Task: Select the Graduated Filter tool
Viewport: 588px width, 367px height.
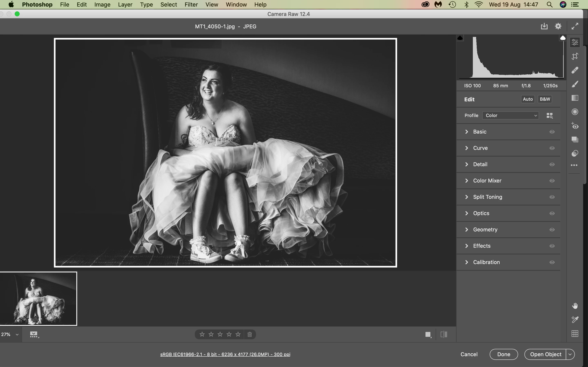Action: coord(575,98)
